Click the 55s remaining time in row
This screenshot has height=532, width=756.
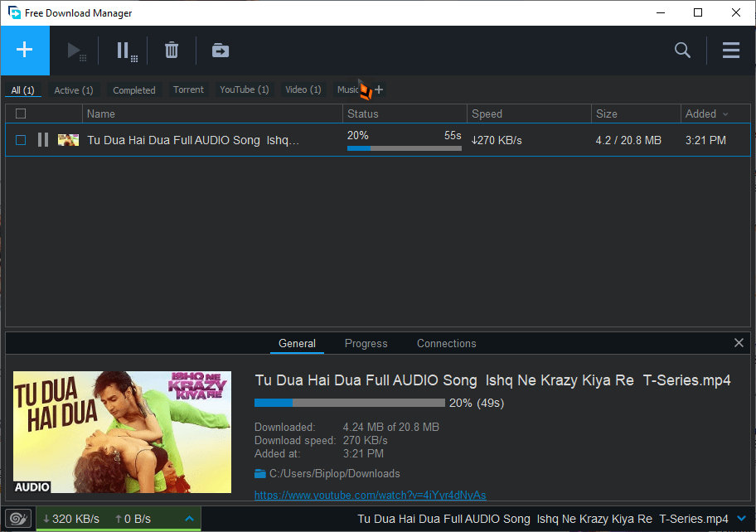(x=453, y=135)
